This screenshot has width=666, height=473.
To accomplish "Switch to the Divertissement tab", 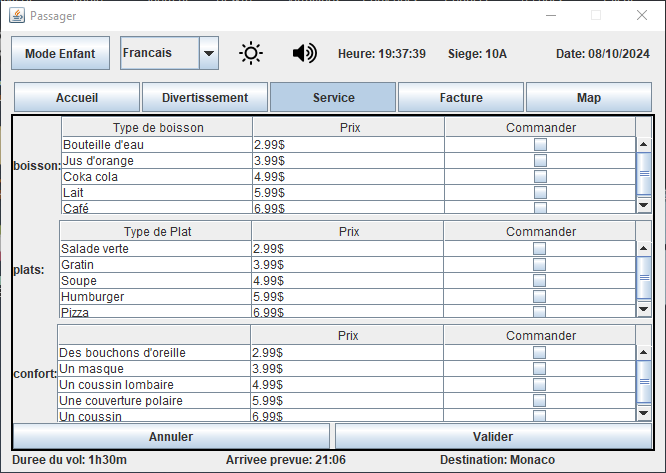I will pos(205,98).
